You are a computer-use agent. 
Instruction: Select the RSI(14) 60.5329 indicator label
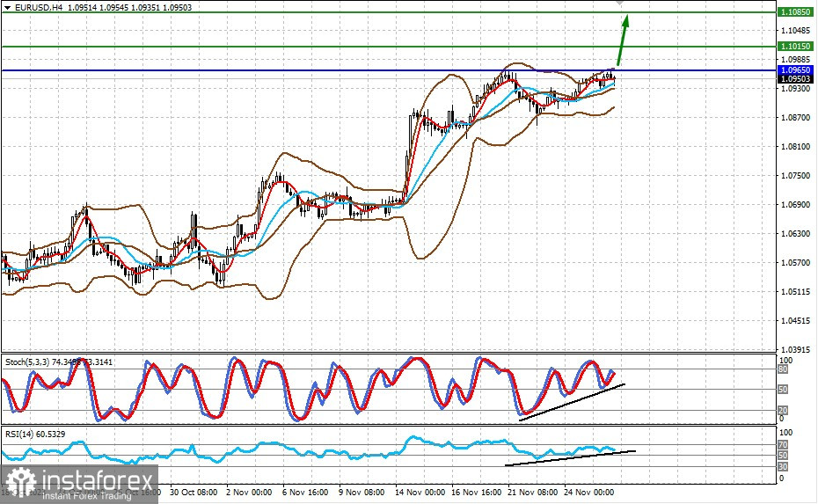pos(35,435)
